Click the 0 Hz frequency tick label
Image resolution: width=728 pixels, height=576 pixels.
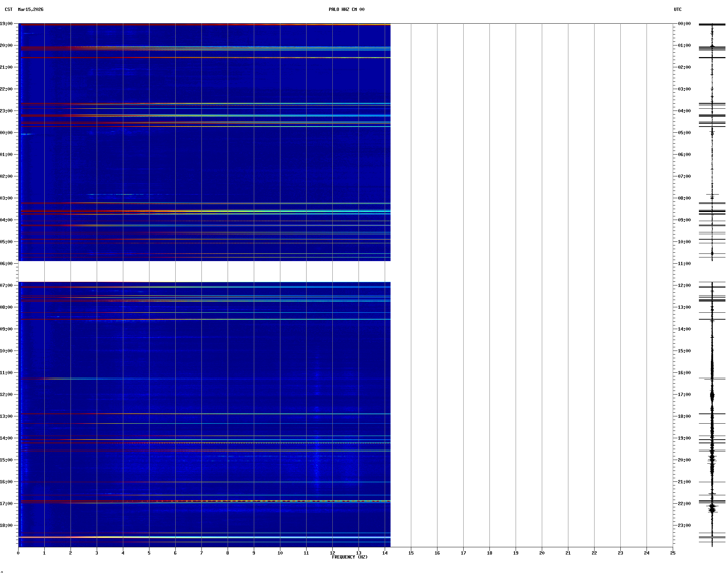coord(18,553)
